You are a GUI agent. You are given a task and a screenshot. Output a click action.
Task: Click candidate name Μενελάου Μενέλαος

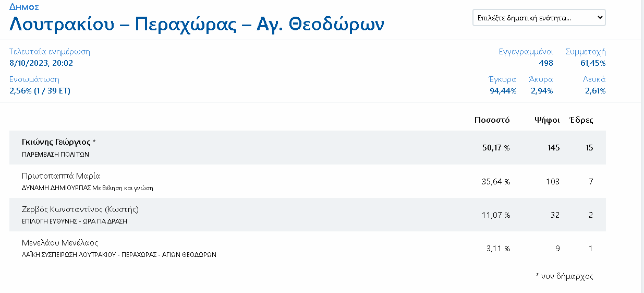point(60,243)
